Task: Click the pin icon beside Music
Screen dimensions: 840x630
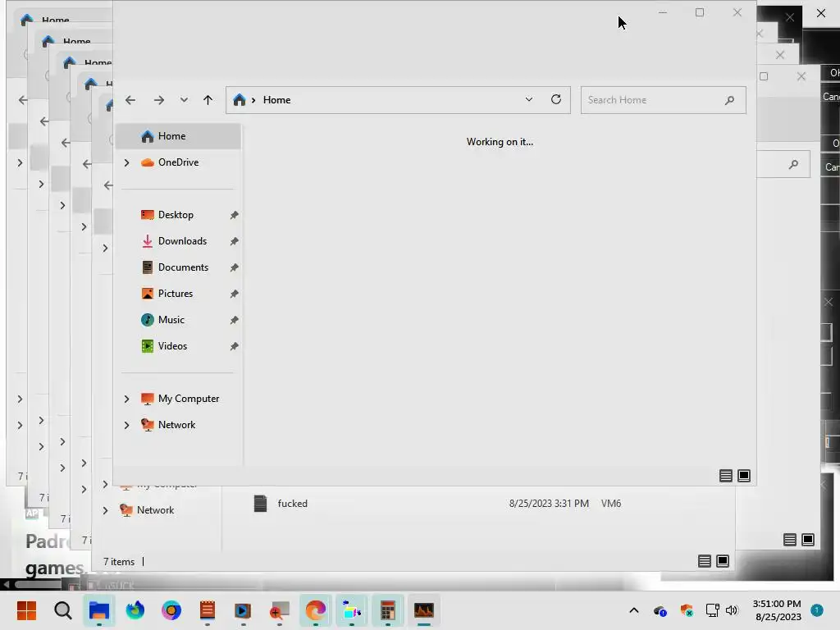Action: click(234, 320)
